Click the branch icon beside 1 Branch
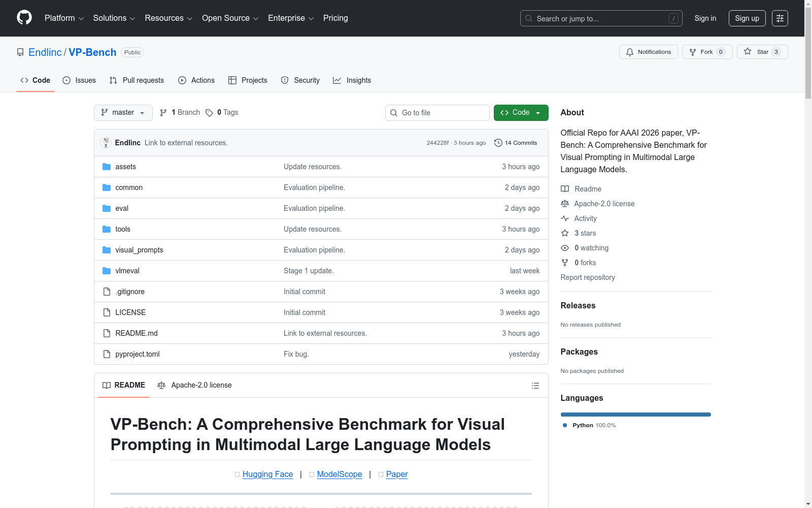The width and height of the screenshot is (812, 508). coord(163,113)
